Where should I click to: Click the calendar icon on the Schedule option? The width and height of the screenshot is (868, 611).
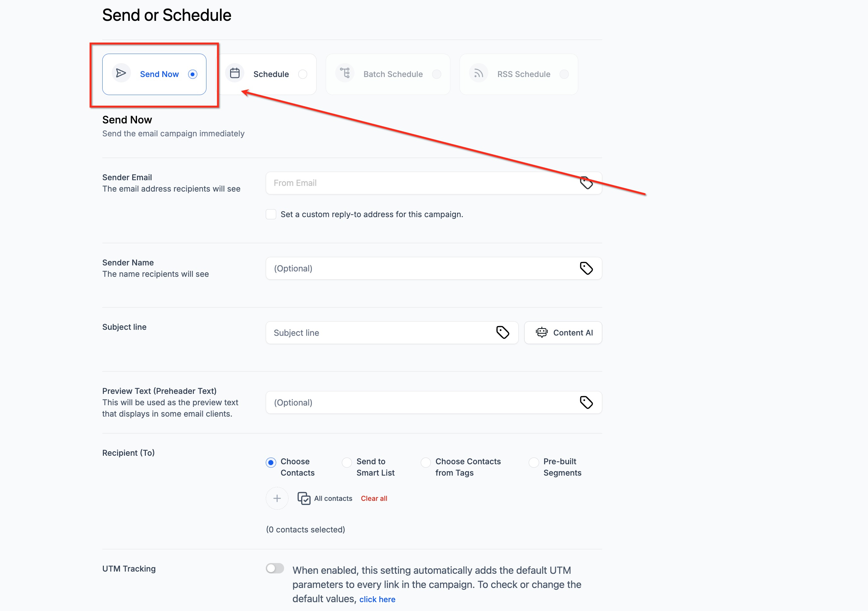(x=235, y=73)
